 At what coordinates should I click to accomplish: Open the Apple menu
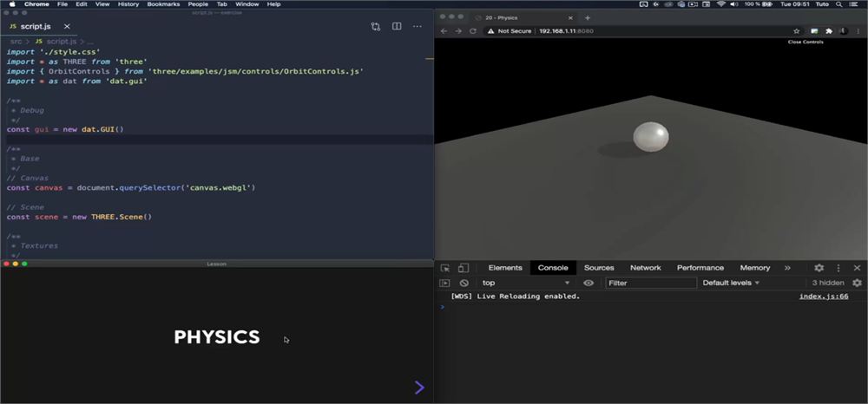[12, 3]
